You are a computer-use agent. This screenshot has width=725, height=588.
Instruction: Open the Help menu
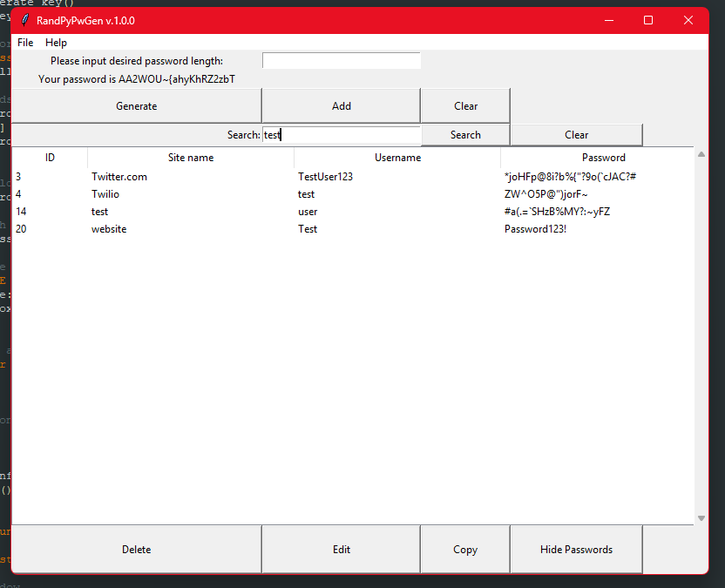tap(56, 43)
